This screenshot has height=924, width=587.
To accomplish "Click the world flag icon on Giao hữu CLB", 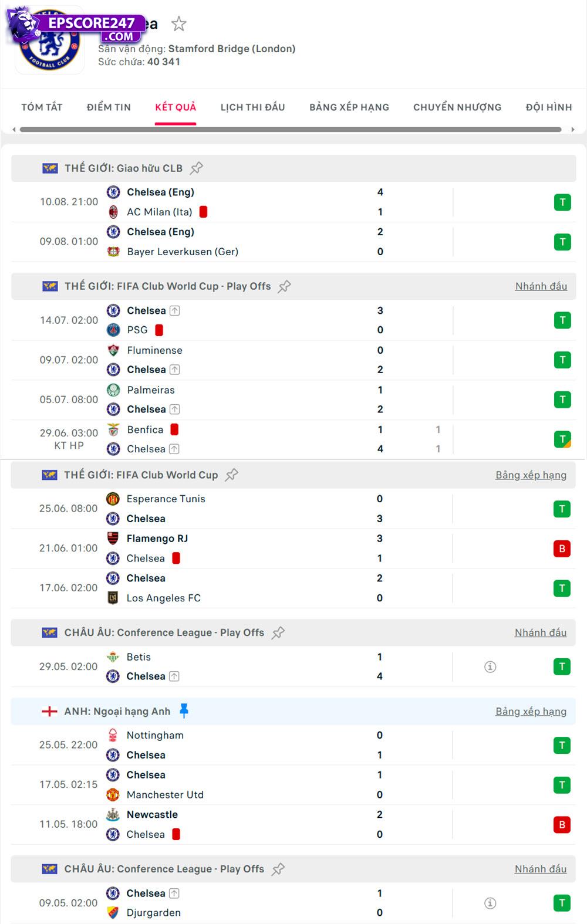I will 49,168.
